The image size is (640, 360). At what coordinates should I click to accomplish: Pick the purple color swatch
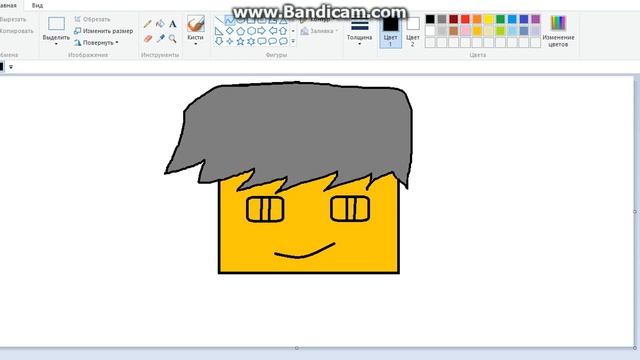tap(536, 19)
